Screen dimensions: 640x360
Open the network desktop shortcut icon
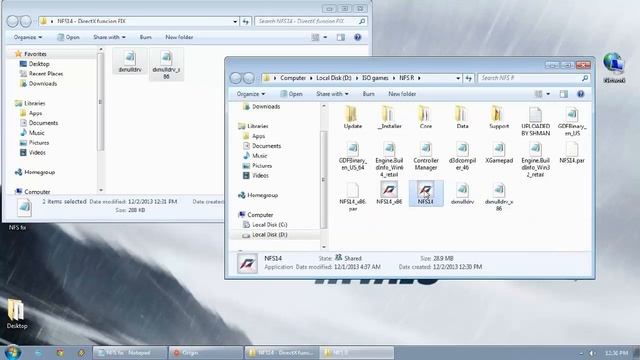coord(614,67)
